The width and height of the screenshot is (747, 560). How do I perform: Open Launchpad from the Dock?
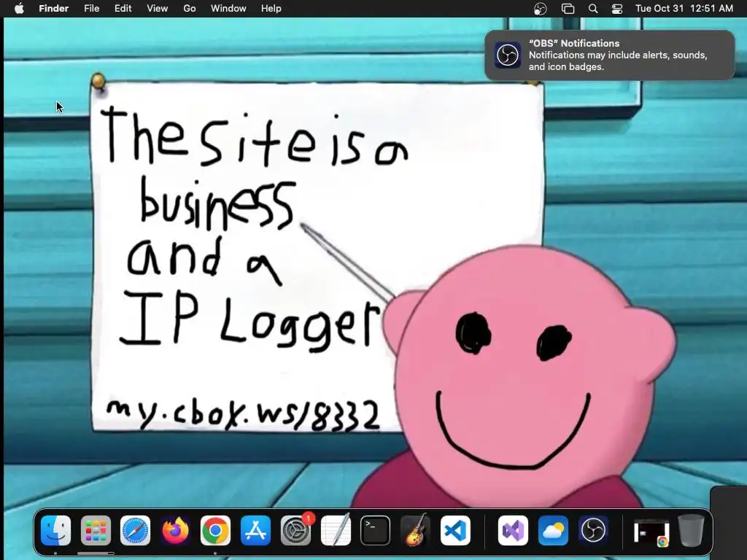96,531
